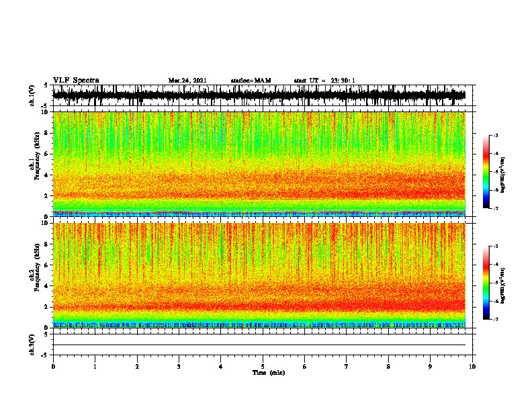Click the time axis tick label "2"
Screen dimensions: 532x411
pyautogui.click(x=137, y=367)
